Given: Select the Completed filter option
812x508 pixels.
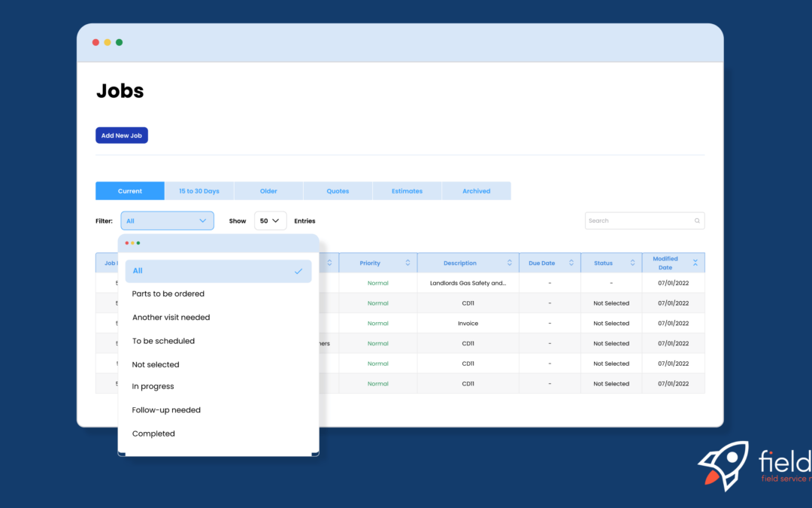Looking at the screenshot, I should [153, 433].
